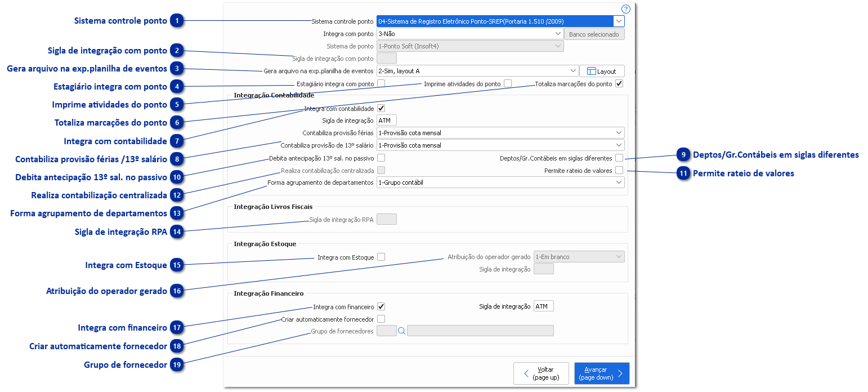Click numbered callout badge 11
The image size is (868, 392).
point(683,173)
